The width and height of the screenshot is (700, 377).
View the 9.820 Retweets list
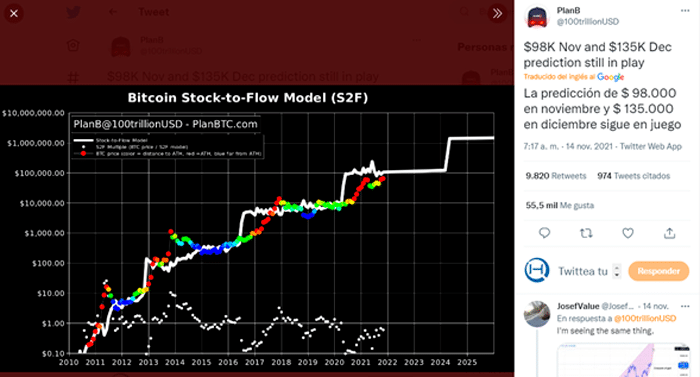pos(556,176)
